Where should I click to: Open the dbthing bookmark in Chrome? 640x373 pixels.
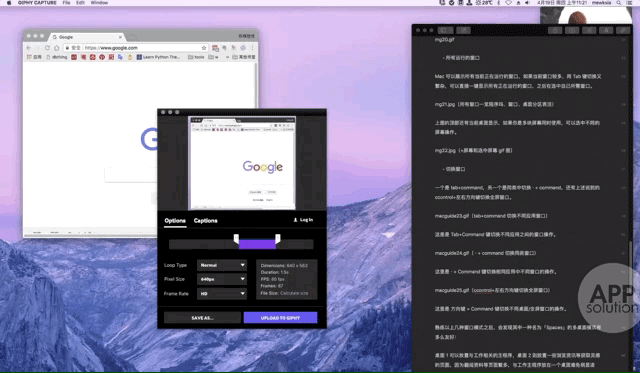57,57
